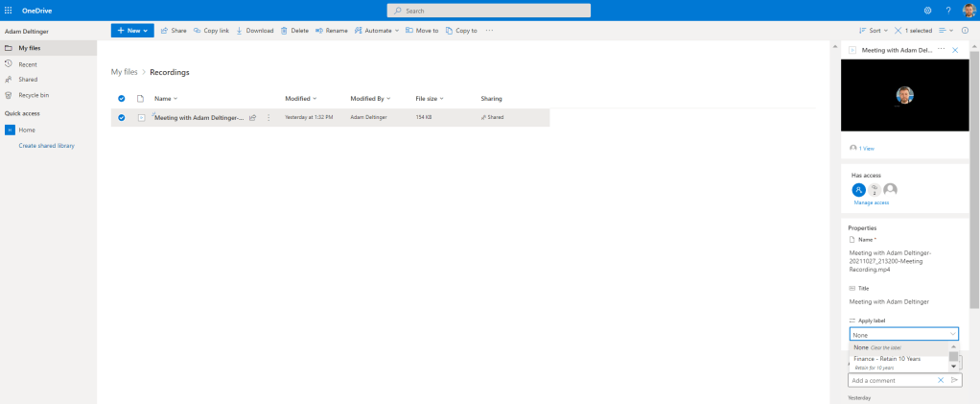This screenshot has height=404, width=980.
Task: Expand the New button dropdown
Action: tap(146, 31)
